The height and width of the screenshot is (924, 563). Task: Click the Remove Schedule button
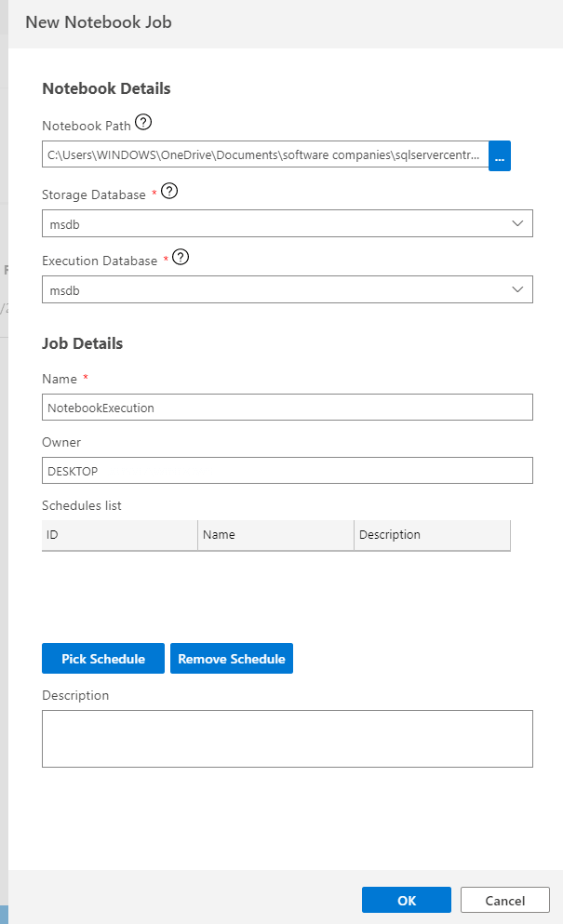point(232,659)
